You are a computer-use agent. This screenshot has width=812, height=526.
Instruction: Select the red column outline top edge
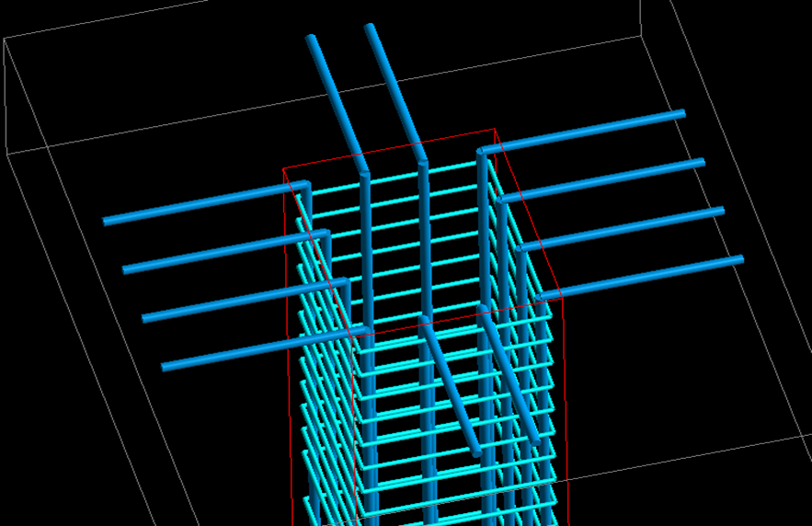pyautogui.click(x=389, y=149)
